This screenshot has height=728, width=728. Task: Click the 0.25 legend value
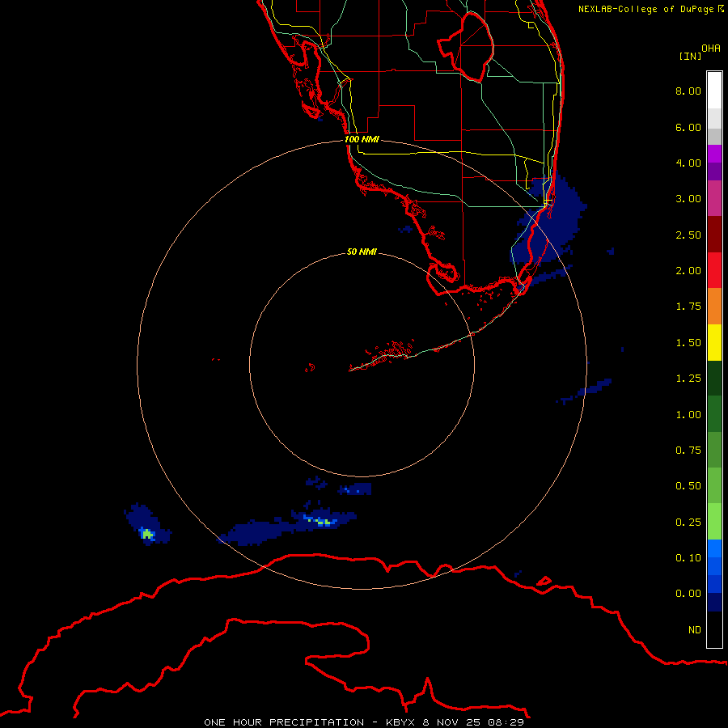[x=688, y=523]
